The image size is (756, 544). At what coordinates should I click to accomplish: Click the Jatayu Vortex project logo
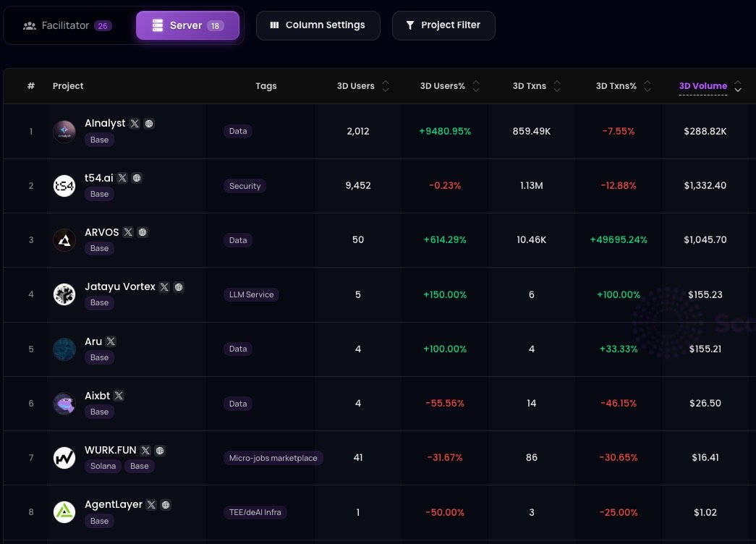(x=64, y=294)
